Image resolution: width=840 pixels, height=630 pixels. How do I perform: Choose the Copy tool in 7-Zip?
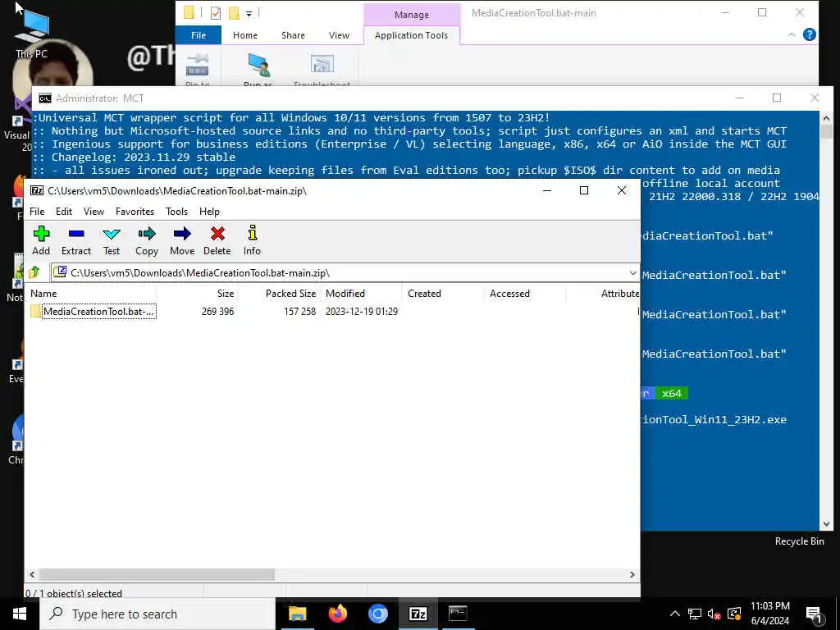coord(147,240)
